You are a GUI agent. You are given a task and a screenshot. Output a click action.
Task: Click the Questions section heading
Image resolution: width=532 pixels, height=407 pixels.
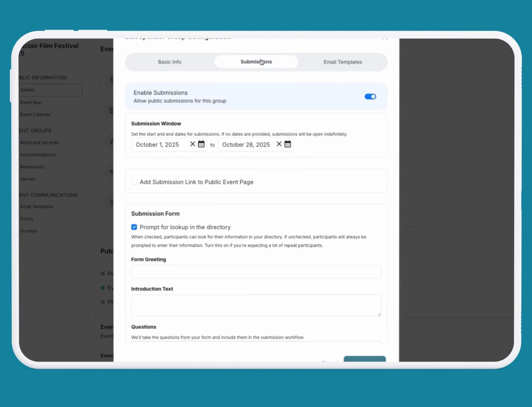click(144, 327)
